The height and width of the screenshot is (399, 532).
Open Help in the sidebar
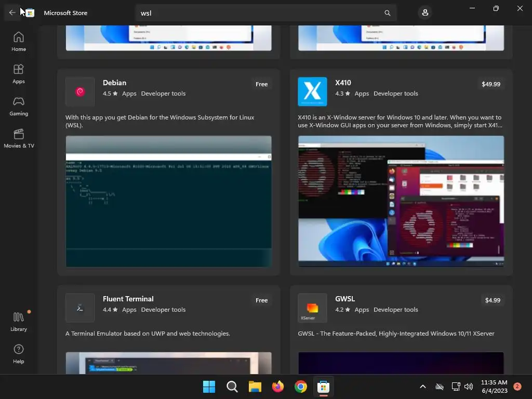tap(19, 354)
